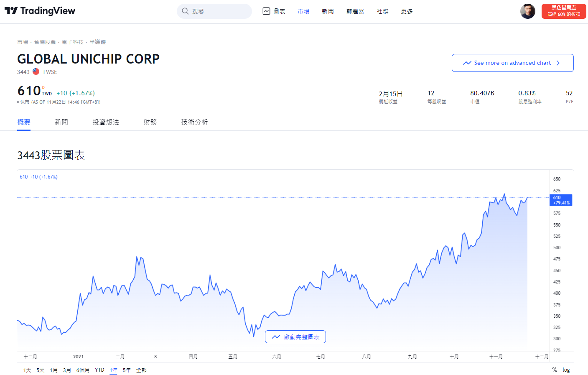
Task: Switch to the 投資想法 tab
Action: click(106, 122)
